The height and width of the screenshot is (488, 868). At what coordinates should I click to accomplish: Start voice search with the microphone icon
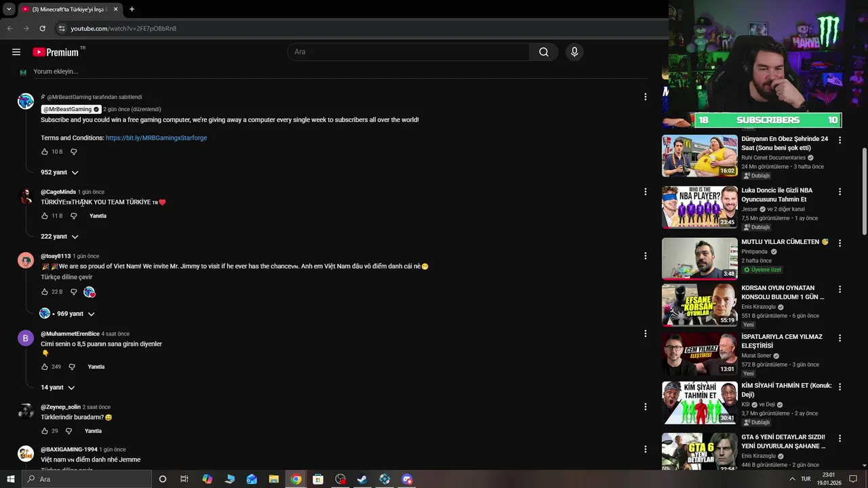pos(574,52)
